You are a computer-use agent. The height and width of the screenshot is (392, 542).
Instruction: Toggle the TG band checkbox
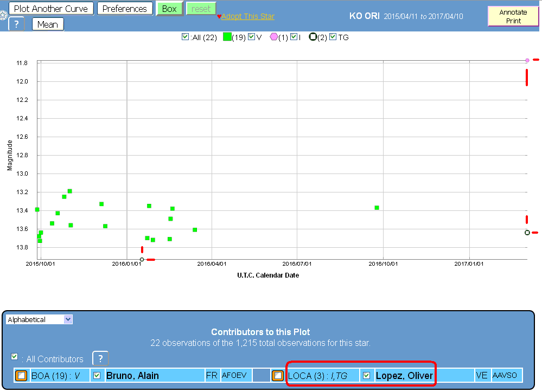pyautogui.click(x=333, y=37)
